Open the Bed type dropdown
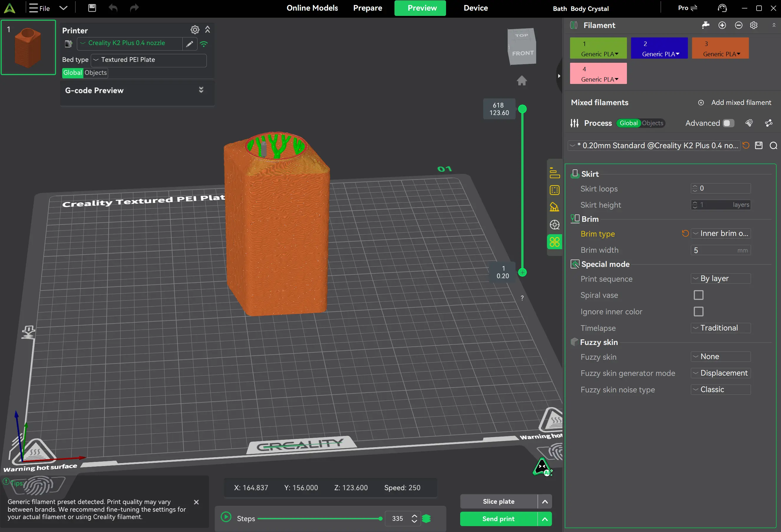 (x=148, y=60)
